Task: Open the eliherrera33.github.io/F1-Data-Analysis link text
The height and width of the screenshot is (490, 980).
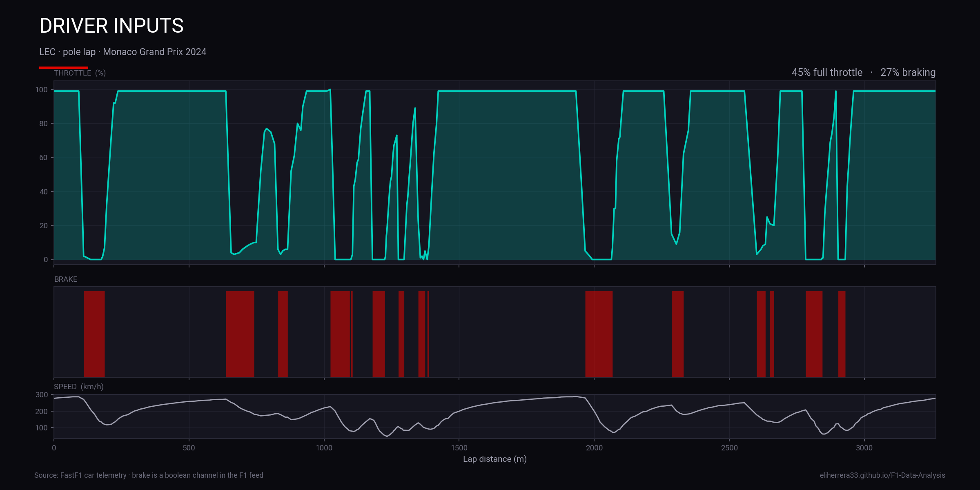Action: pyautogui.click(x=882, y=475)
